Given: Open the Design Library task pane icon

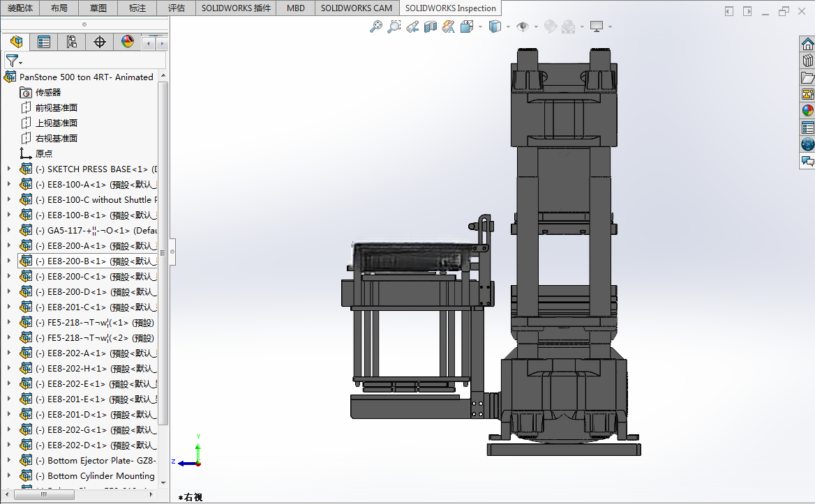Looking at the screenshot, I should click(x=807, y=60).
